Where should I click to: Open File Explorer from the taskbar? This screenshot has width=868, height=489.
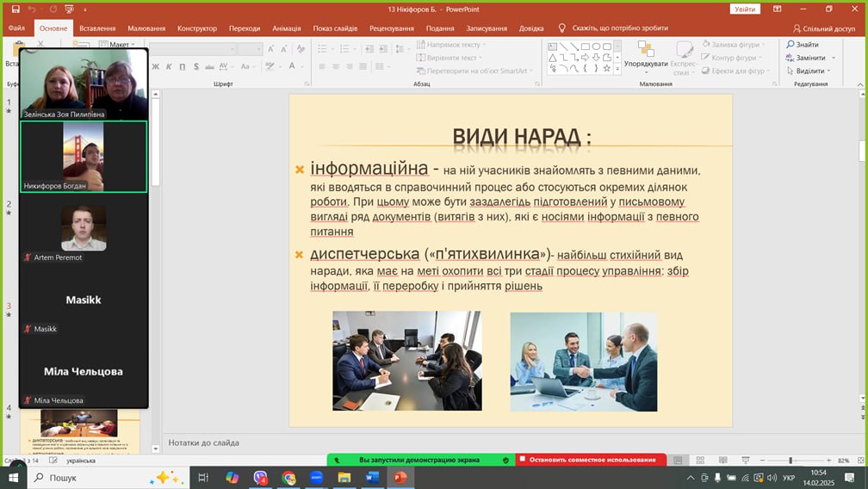(x=344, y=477)
